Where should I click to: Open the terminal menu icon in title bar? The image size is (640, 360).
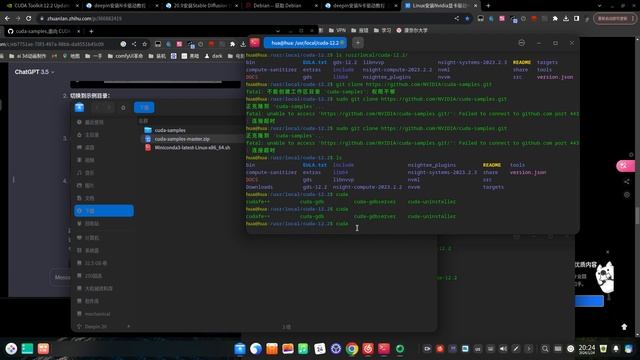tap(522, 43)
